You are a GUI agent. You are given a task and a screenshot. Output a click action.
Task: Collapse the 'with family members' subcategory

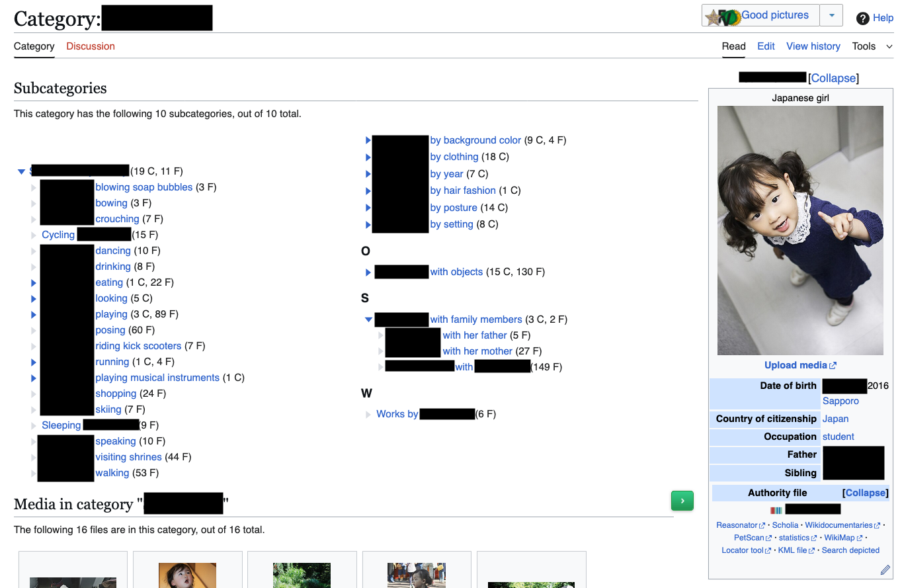[x=368, y=319]
